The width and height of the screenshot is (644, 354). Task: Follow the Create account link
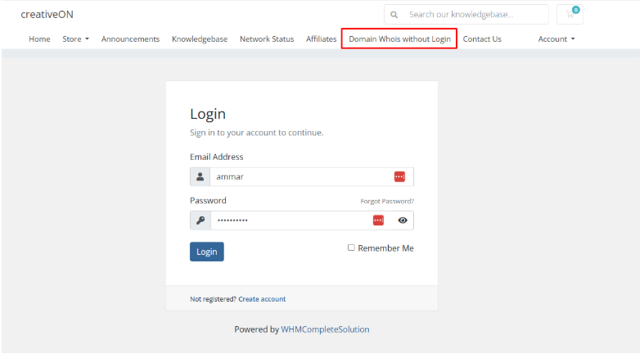pos(262,299)
